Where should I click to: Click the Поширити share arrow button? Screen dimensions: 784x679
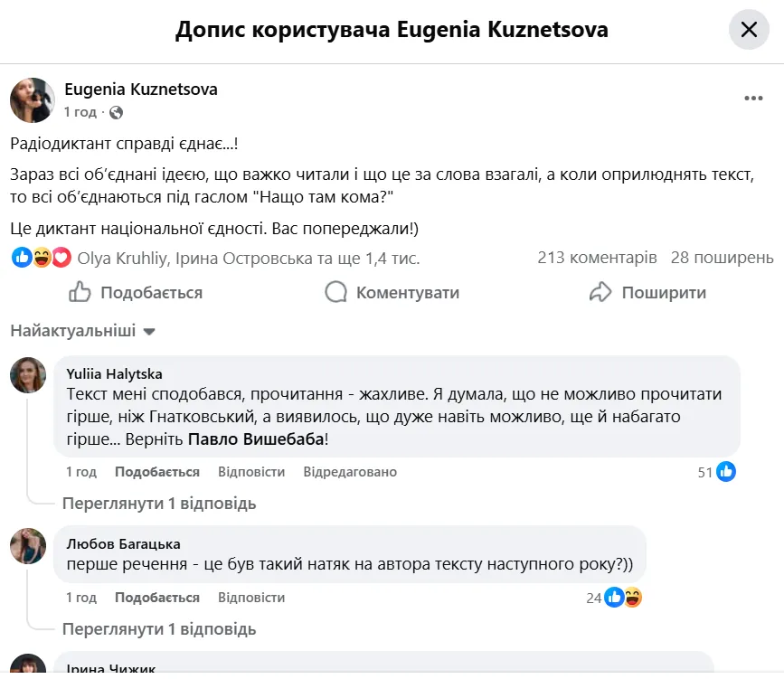[x=647, y=293]
